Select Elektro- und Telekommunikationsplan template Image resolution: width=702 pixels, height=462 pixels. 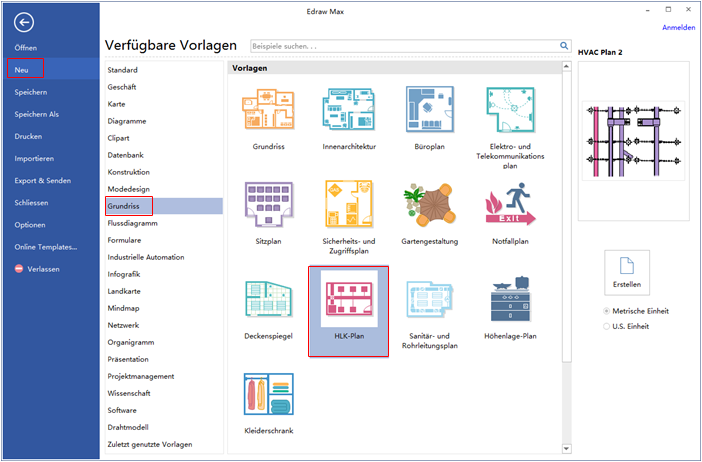[x=510, y=110]
